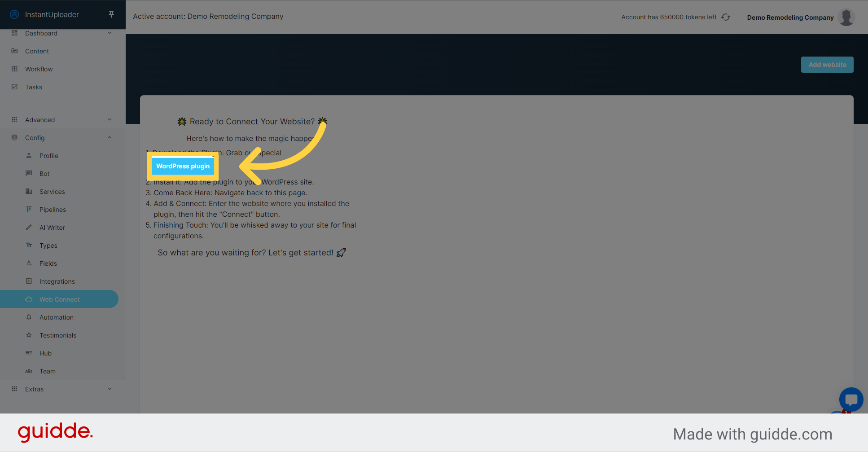Open the chat support bubble

click(850, 399)
